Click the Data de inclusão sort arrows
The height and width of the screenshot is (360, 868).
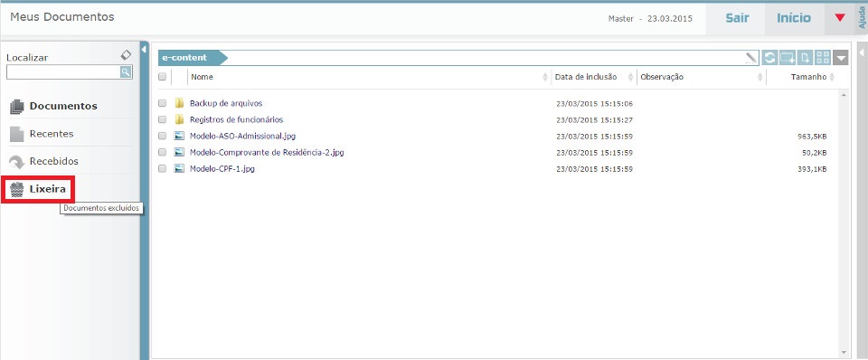click(x=630, y=77)
